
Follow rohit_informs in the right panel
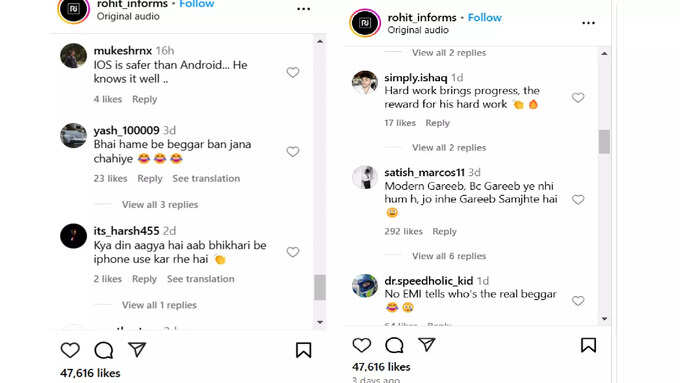pyautogui.click(x=484, y=17)
